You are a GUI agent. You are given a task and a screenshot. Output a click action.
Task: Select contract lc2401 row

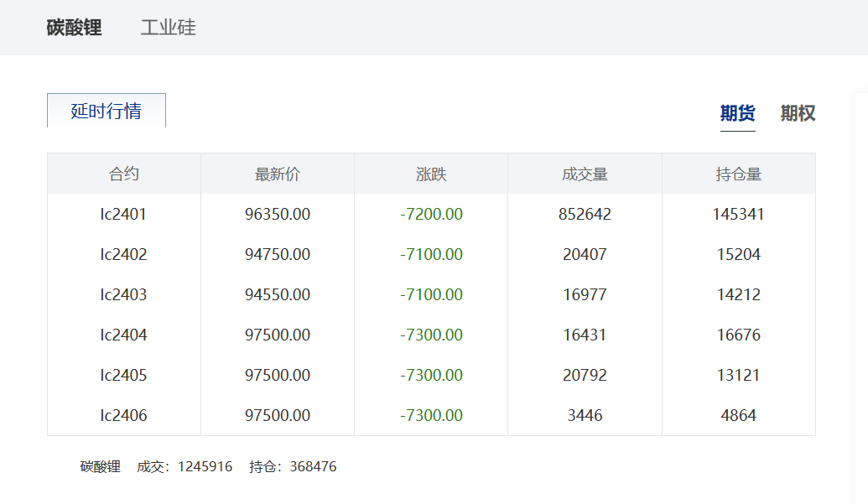124,215
